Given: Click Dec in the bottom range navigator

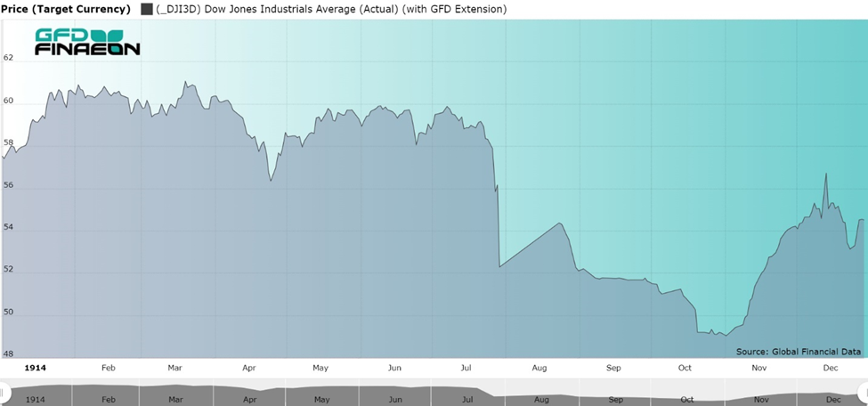Looking at the screenshot, I should (x=833, y=400).
